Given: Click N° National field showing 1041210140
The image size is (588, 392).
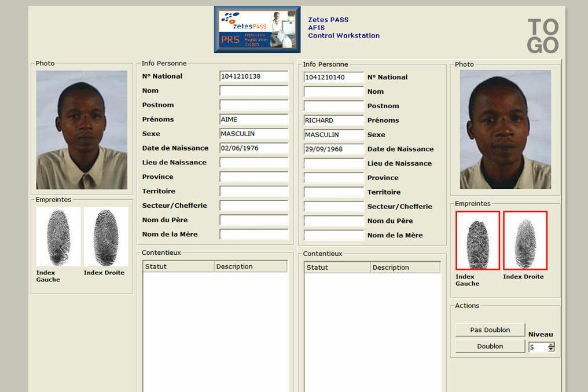Looking at the screenshot, I should [333, 78].
